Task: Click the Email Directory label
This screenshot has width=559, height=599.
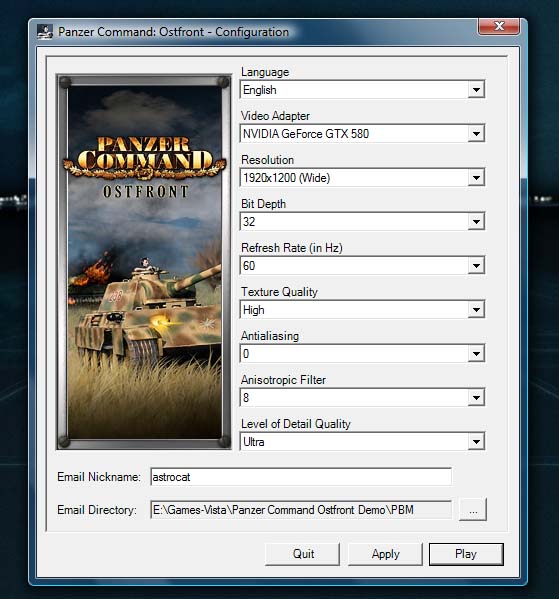Action: point(97,510)
